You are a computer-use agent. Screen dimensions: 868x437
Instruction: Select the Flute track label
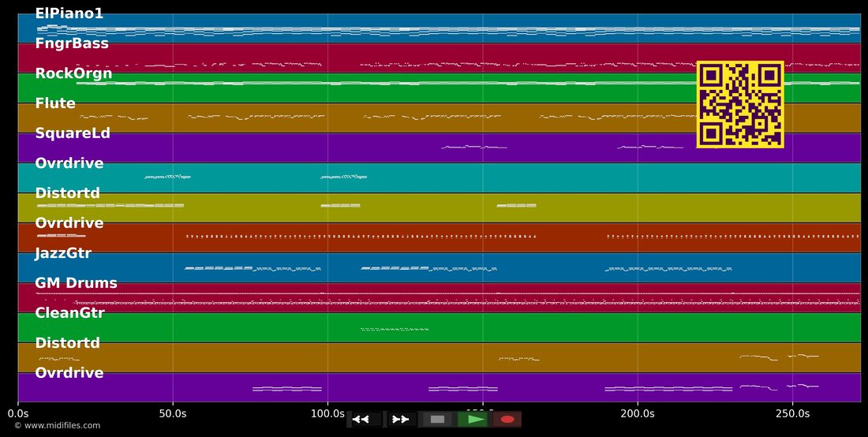(55, 103)
